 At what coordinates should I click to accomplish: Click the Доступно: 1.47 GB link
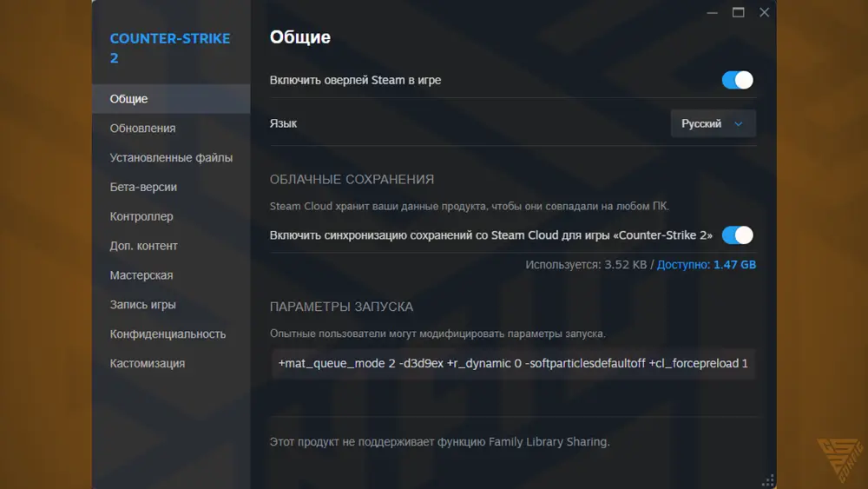click(706, 264)
